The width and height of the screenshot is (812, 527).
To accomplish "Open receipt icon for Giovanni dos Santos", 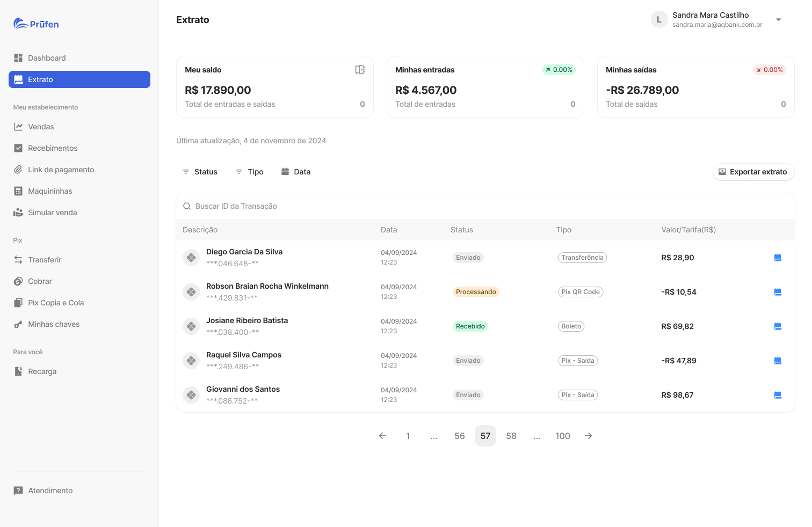I will 778,395.
